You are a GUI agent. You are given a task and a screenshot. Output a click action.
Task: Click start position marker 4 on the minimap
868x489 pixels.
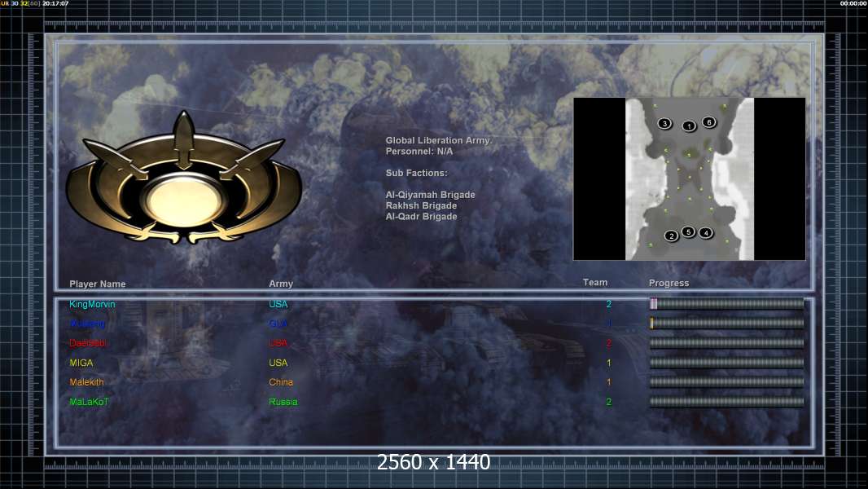pos(706,232)
